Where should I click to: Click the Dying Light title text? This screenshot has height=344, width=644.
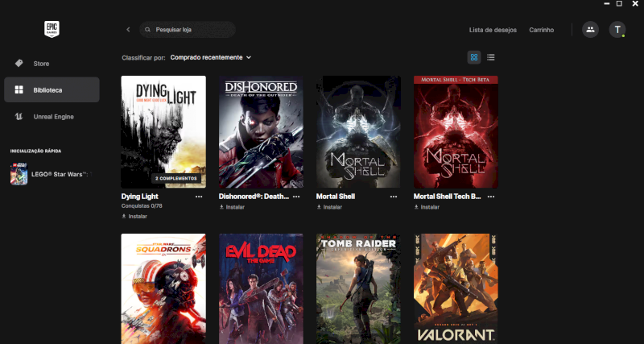[139, 197]
